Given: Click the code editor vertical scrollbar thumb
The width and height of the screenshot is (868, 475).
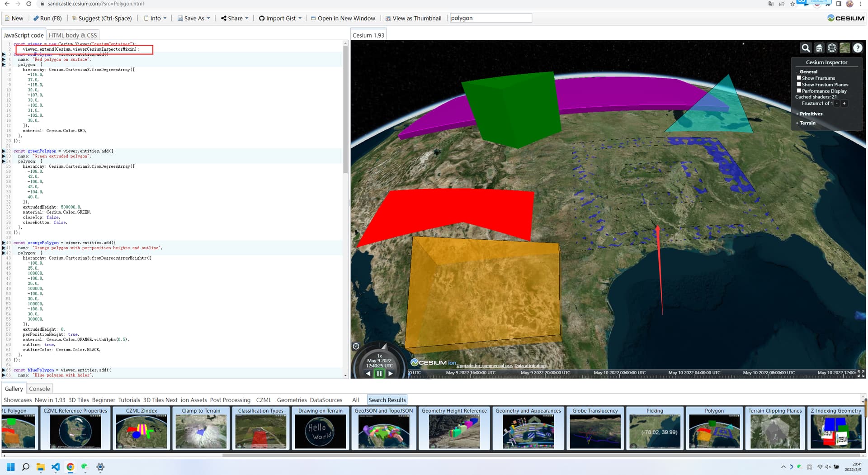Looking at the screenshot, I should click(x=345, y=109).
